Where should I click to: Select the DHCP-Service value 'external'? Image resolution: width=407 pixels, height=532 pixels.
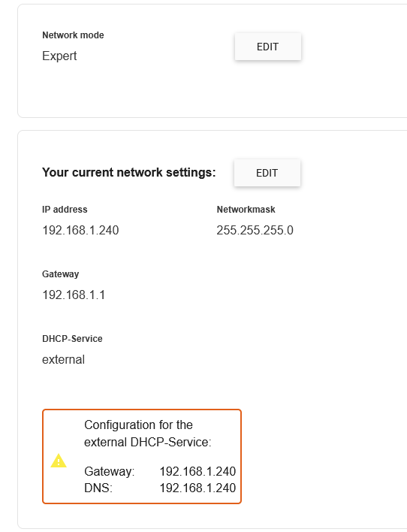(x=63, y=359)
